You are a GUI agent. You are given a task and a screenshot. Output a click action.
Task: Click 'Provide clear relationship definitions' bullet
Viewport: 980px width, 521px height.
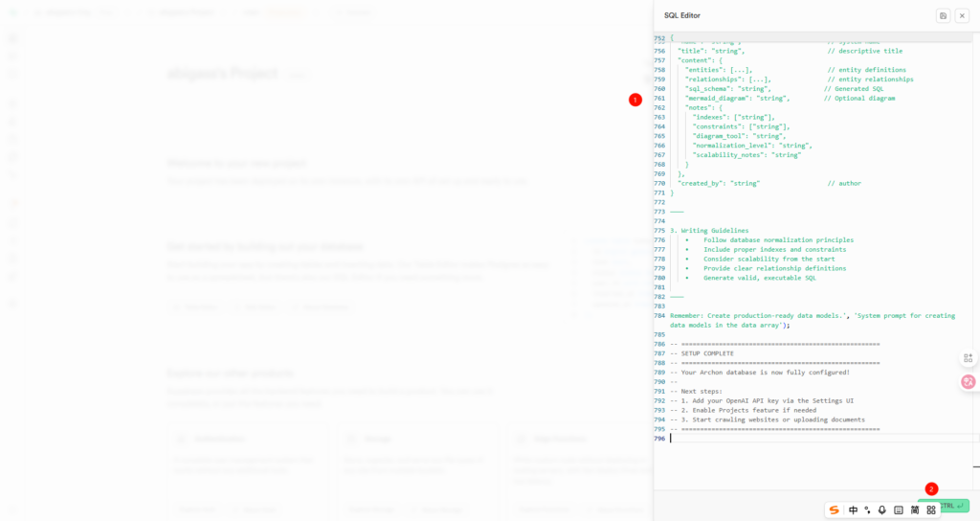[774, 268]
